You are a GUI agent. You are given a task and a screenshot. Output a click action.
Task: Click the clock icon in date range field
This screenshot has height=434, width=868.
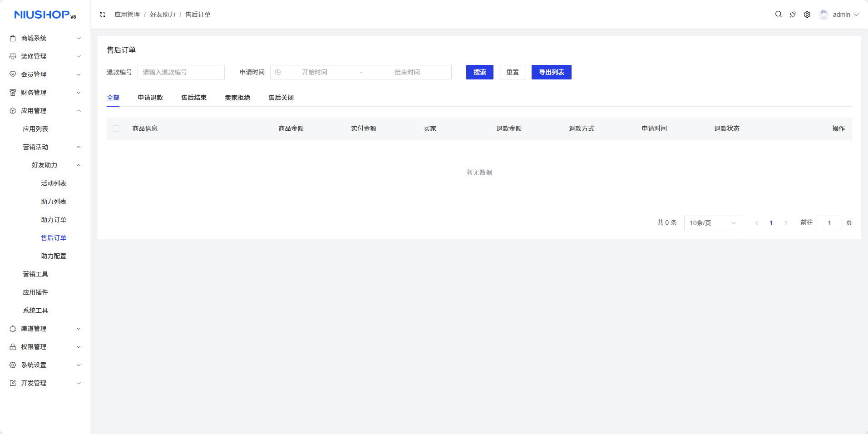278,72
